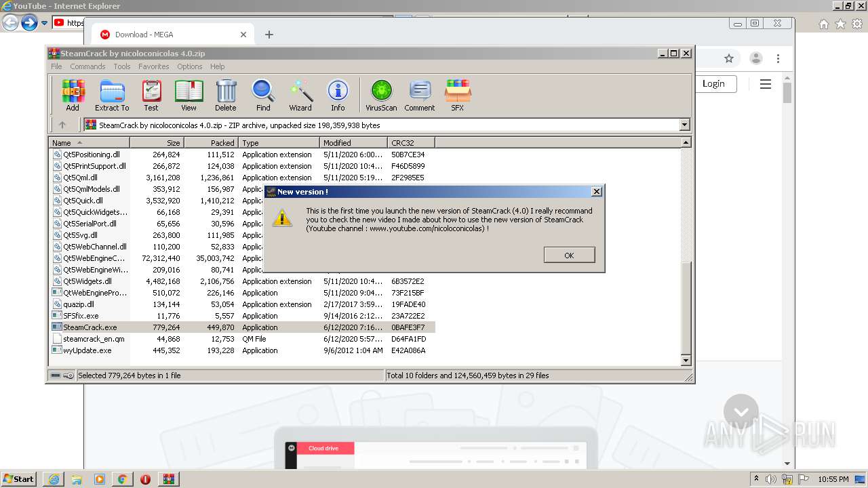Click the taskbar clock showing 10:55 PM

(x=833, y=479)
